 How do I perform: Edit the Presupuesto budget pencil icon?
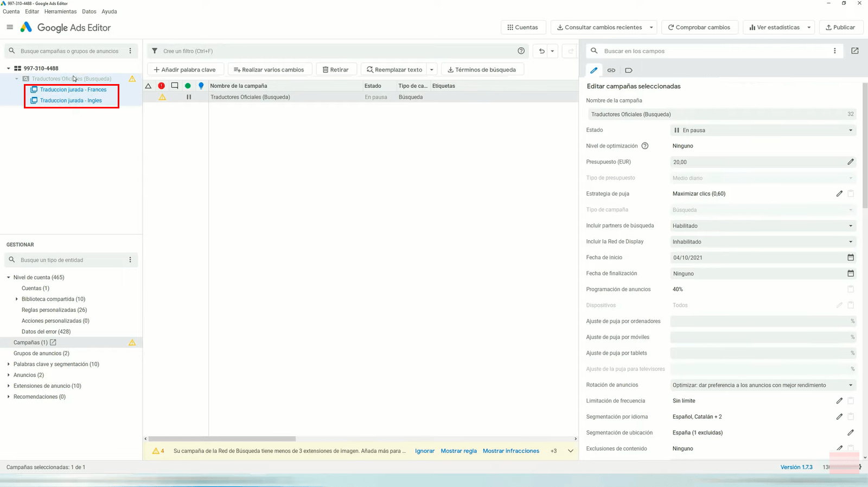coord(851,162)
